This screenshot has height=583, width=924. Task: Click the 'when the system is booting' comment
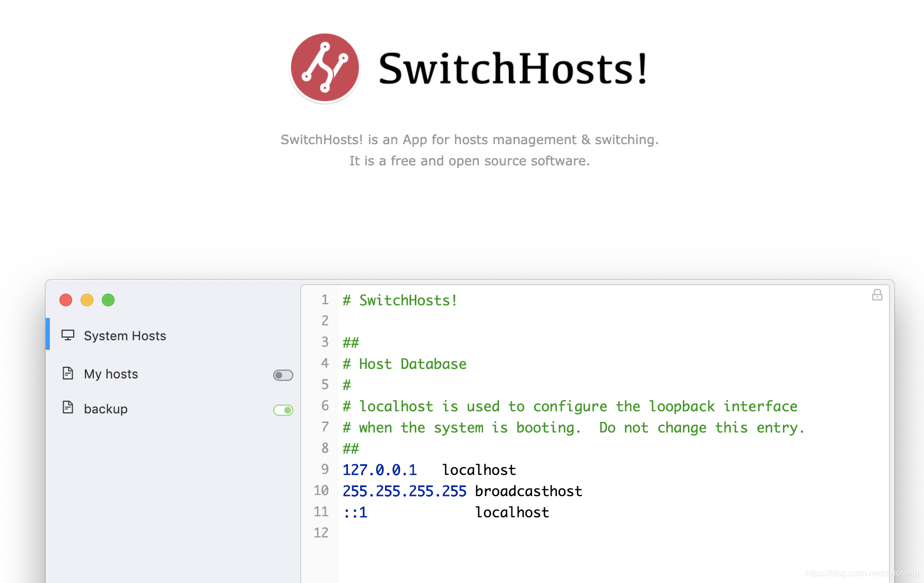pyautogui.click(x=573, y=428)
